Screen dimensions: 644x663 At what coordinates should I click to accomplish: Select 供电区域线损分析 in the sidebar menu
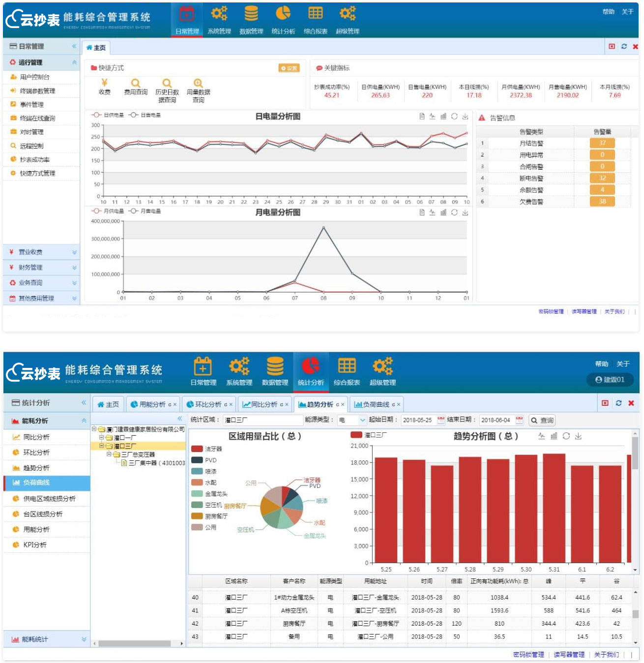[x=49, y=499]
